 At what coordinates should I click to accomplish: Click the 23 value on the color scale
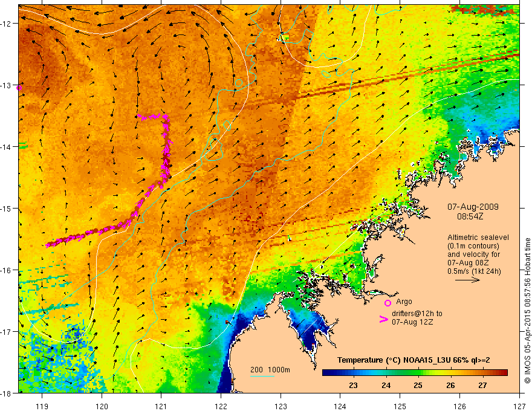(353, 385)
